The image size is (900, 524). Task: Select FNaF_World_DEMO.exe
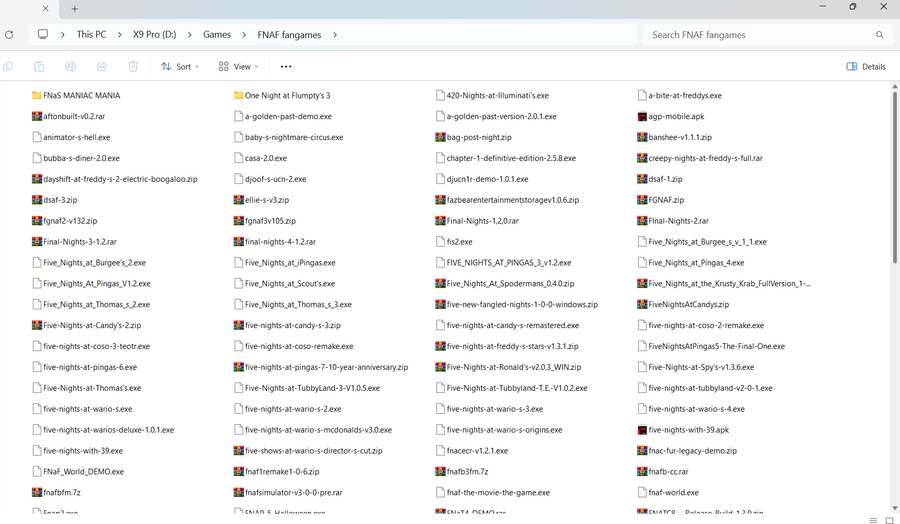coord(79,471)
